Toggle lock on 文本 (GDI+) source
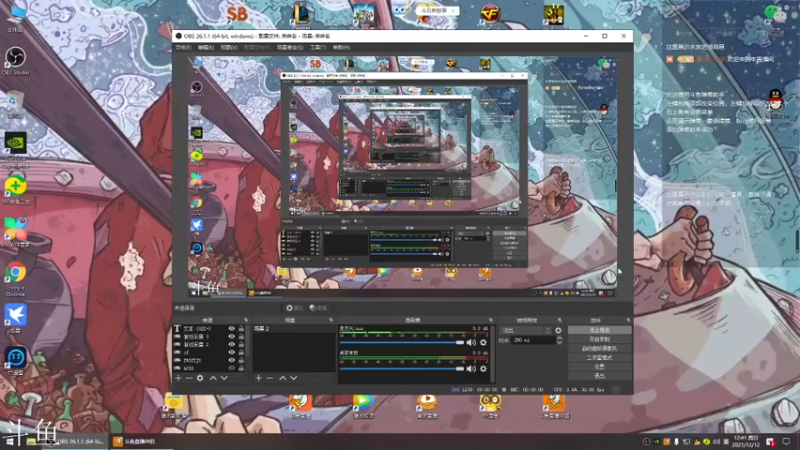This screenshot has width=800, height=450. point(241,329)
